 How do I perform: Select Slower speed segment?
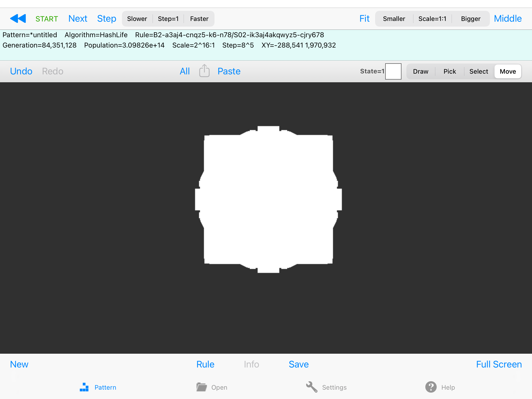click(137, 19)
